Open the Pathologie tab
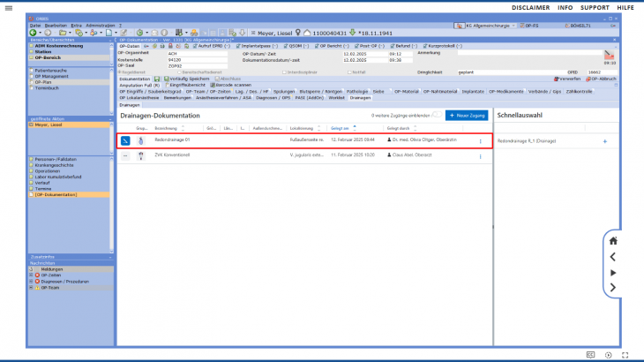Screen dimensions: 644x362 (x=356, y=91)
